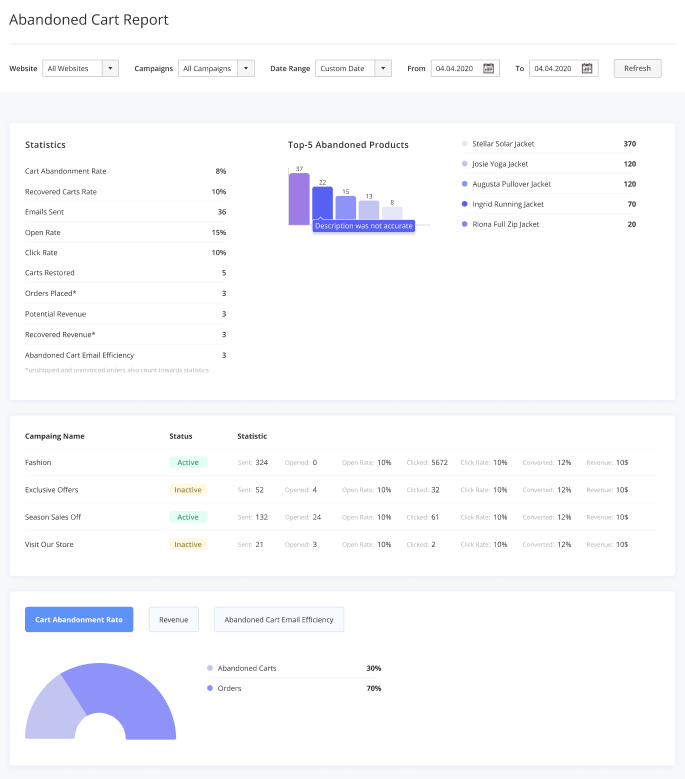Click the Potential Revenue statistic label
Image resolution: width=685 pixels, height=779 pixels.
[56, 313]
